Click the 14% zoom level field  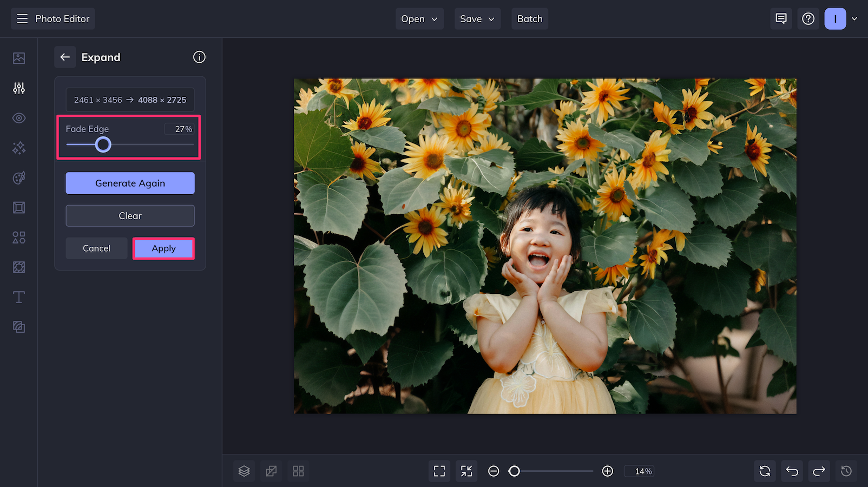[639, 471]
